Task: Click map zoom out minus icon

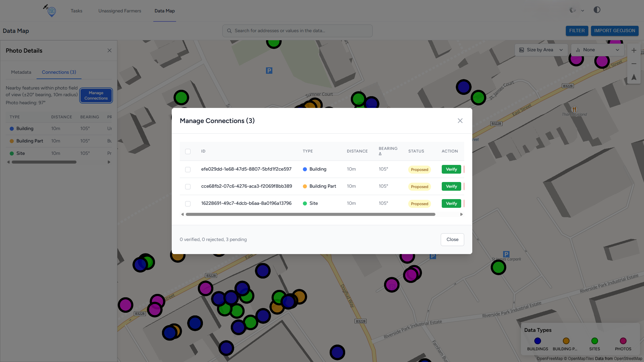Action: 634,64
